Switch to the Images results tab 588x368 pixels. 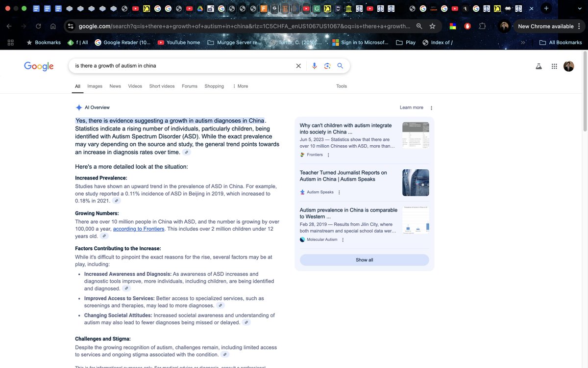[x=95, y=86]
